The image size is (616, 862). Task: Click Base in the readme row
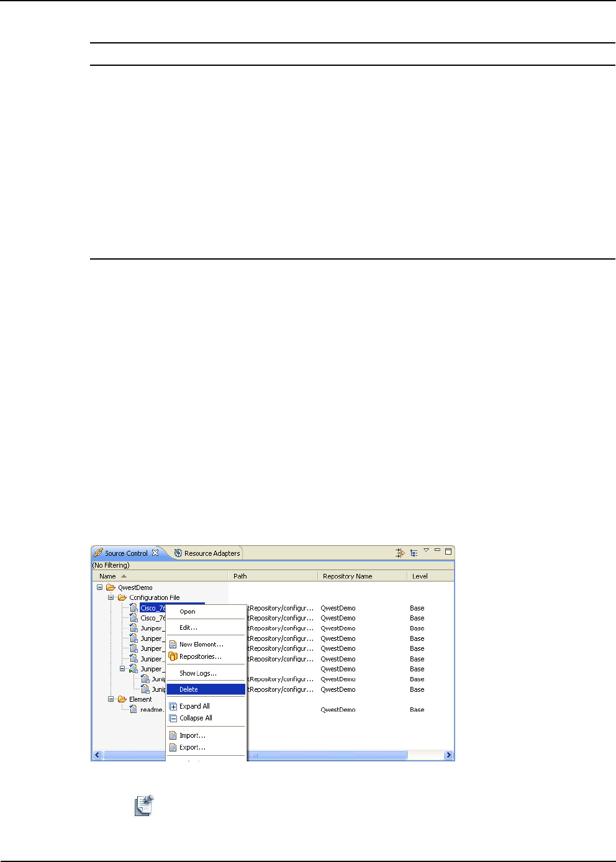pos(417,709)
